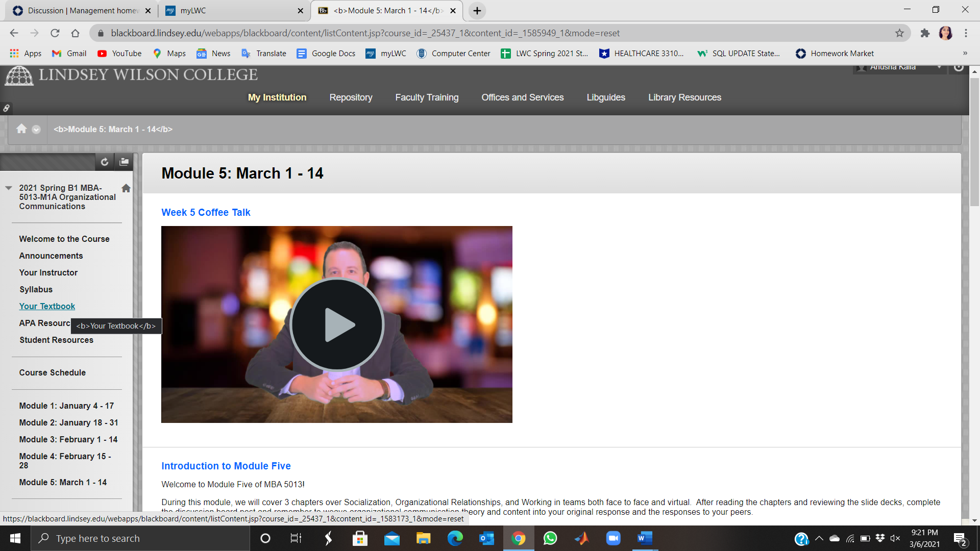Open Student Resources in the sidebar
This screenshot has width=980, height=551.
coord(57,340)
